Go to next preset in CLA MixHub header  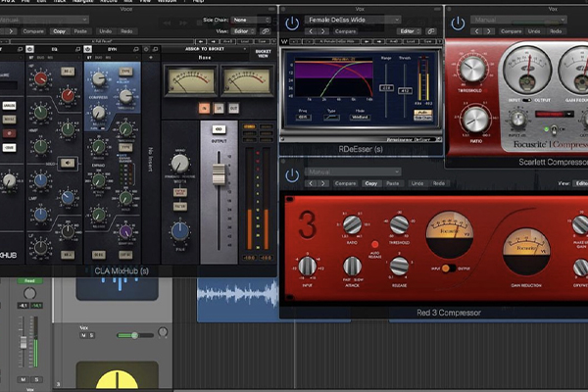pos(11,31)
